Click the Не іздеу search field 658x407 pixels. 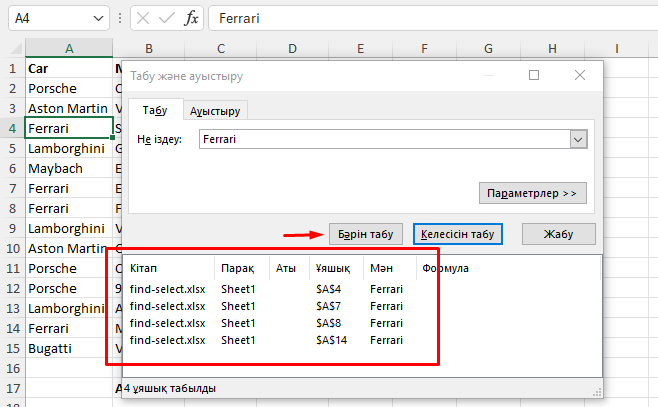384,139
